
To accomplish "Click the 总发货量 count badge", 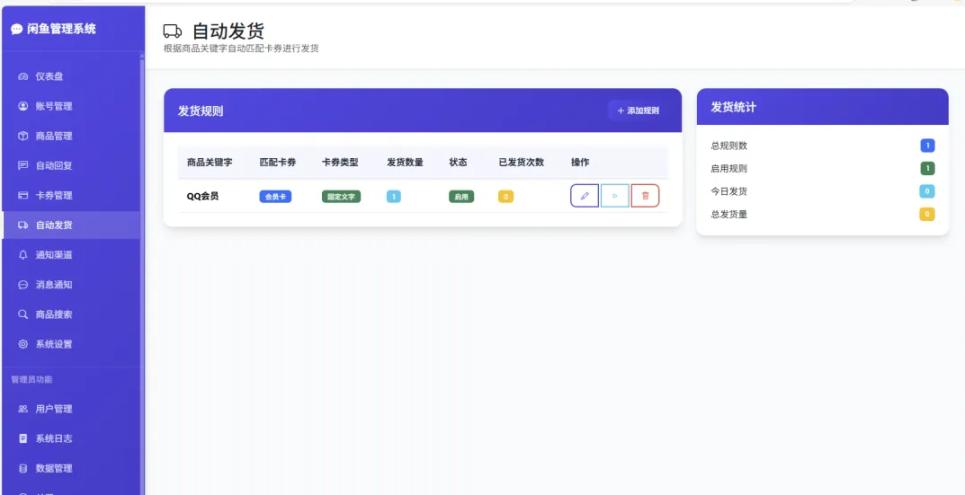I will tap(927, 214).
